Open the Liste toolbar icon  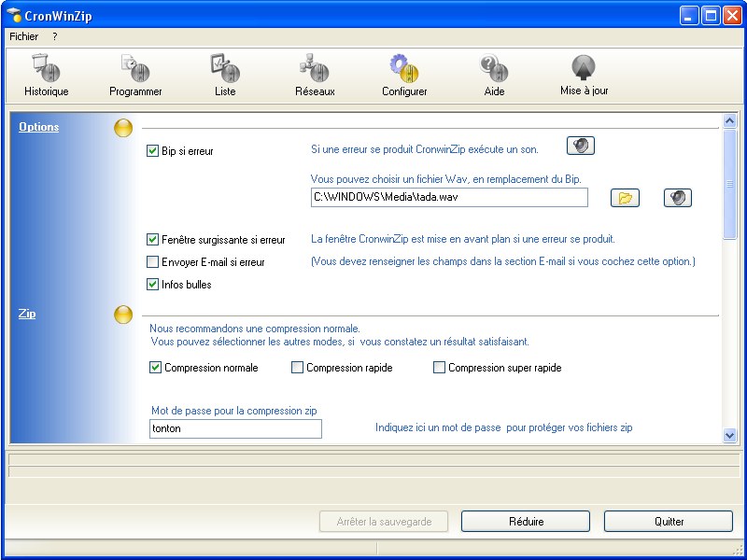(x=225, y=76)
